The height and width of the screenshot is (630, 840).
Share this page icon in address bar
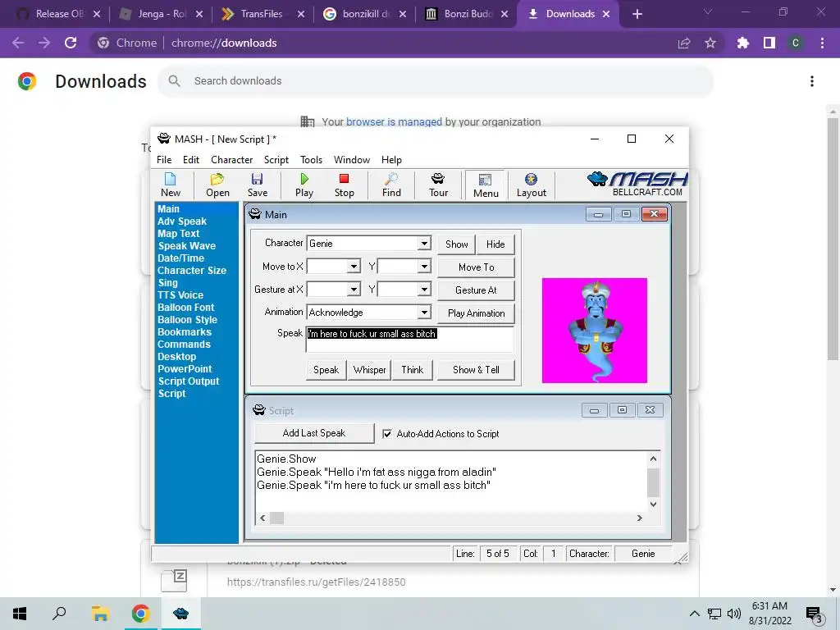pyautogui.click(x=684, y=43)
